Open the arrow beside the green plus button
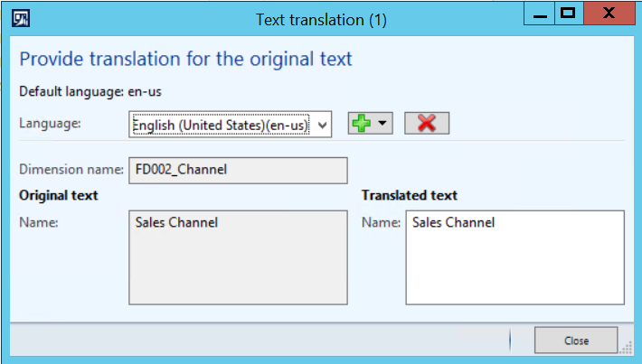This screenshot has height=364, width=642. 383,124
